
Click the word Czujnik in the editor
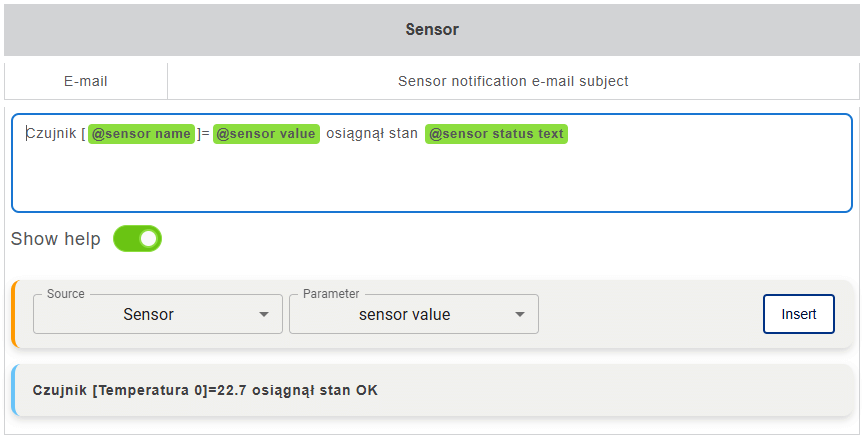50,134
